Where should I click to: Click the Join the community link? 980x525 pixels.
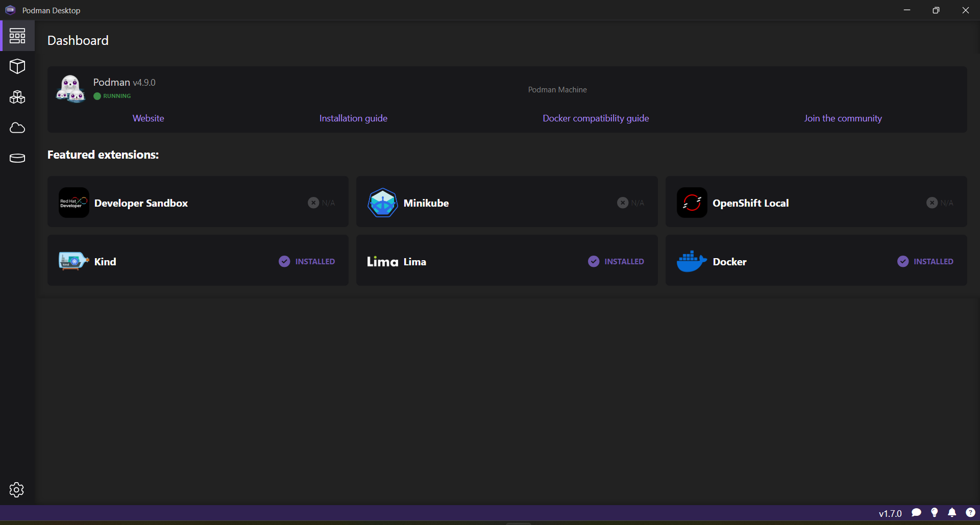coord(843,118)
